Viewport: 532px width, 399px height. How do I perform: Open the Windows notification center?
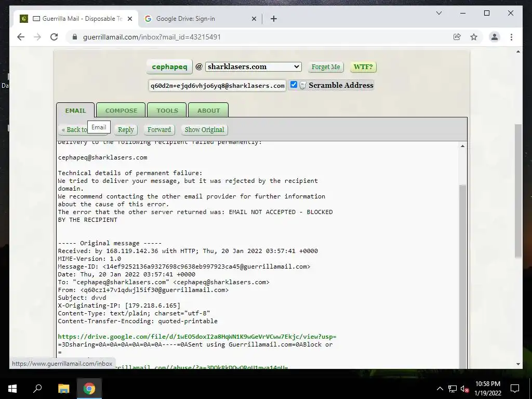(x=515, y=389)
